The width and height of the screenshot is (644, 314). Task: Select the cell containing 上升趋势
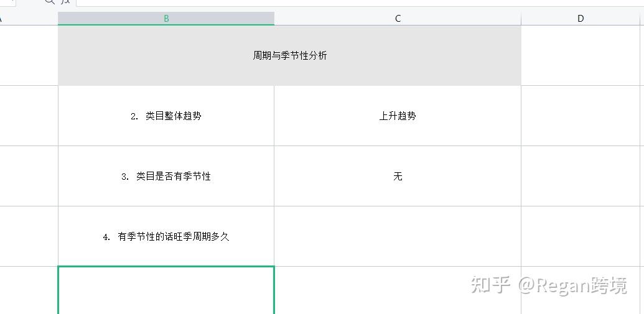398,116
